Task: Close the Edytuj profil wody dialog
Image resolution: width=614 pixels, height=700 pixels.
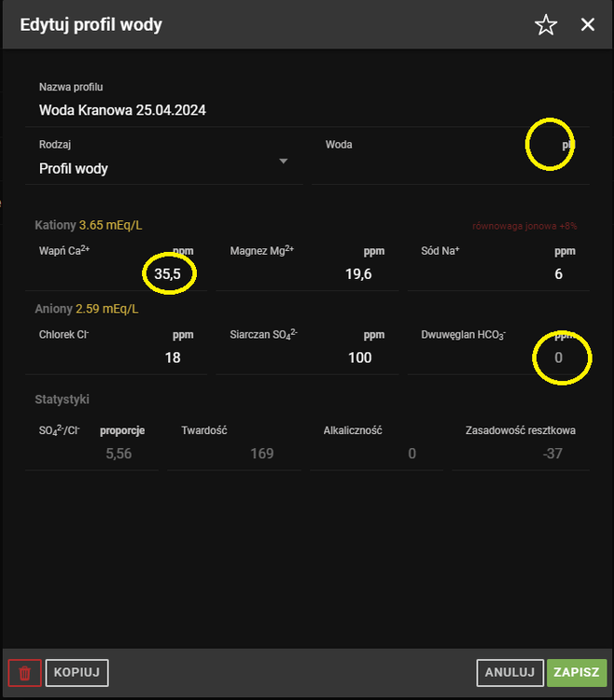Action: 588,25
